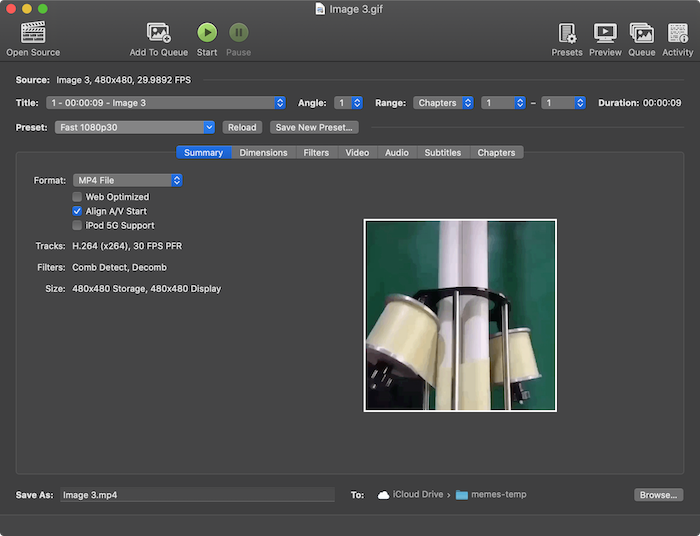Click the iCloud Drive cloud icon
The image size is (700, 536).
383,495
